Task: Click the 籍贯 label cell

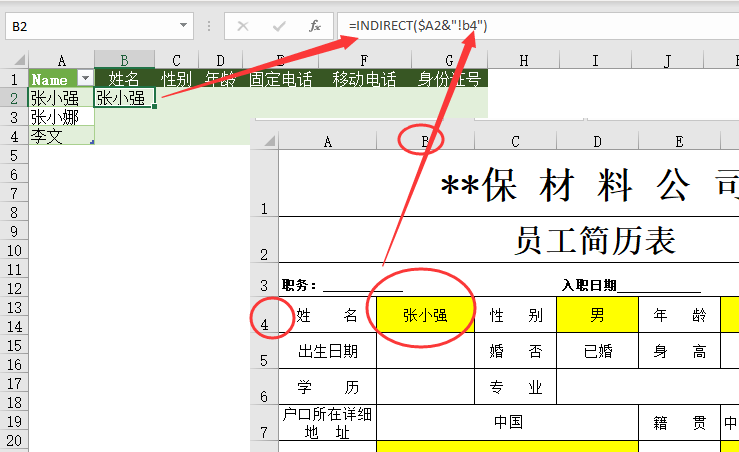Action: pyautogui.click(x=679, y=423)
